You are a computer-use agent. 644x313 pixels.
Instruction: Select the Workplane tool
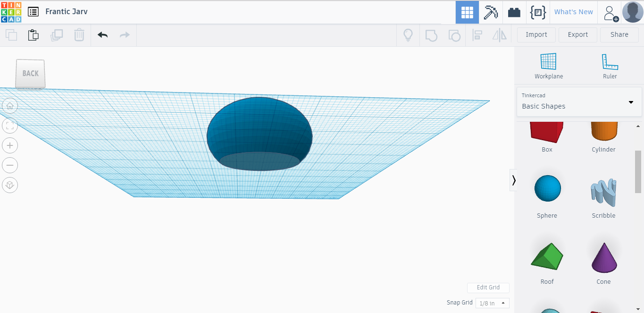click(x=549, y=66)
